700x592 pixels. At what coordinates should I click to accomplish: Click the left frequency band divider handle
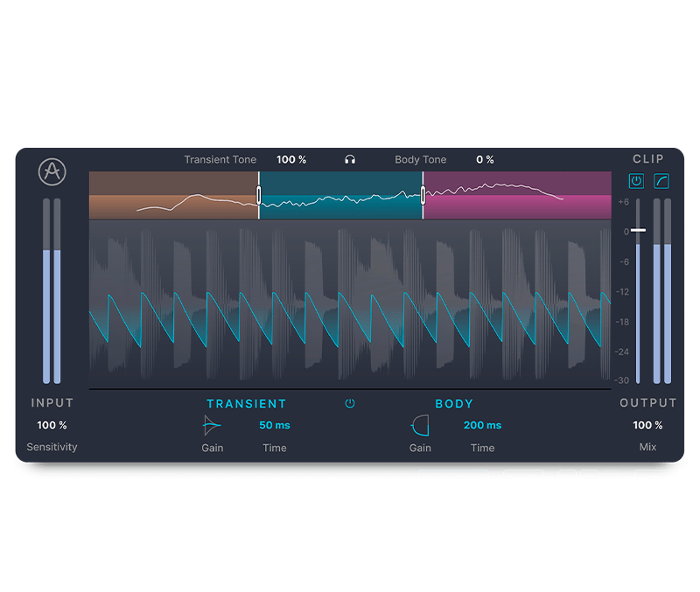coord(259,195)
